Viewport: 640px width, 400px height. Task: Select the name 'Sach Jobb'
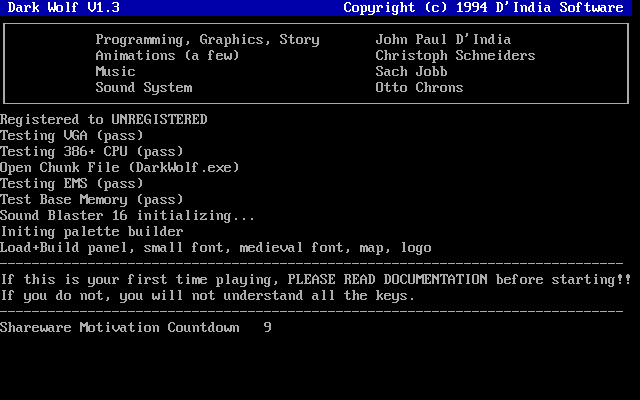click(x=411, y=71)
